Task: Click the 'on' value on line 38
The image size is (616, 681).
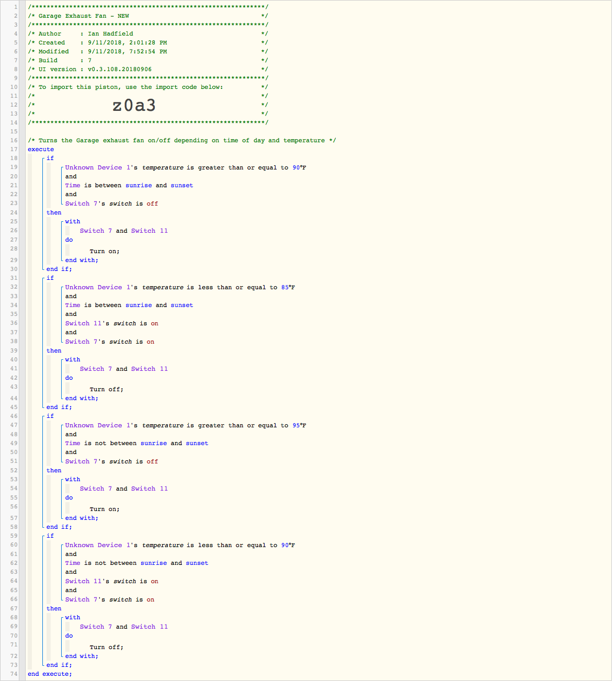Action: click(x=151, y=342)
